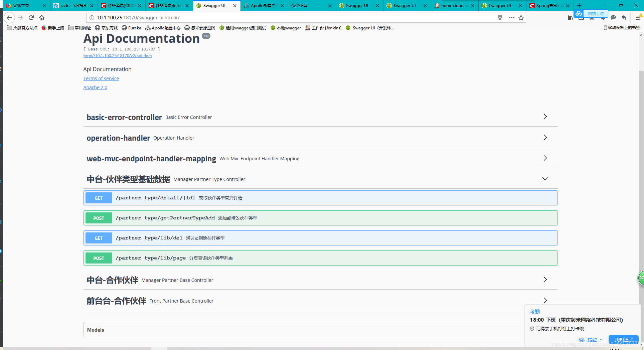Viewport: 644px width, 350px height.
Task: Close the humi-cloud tab
Action: point(473,6)
